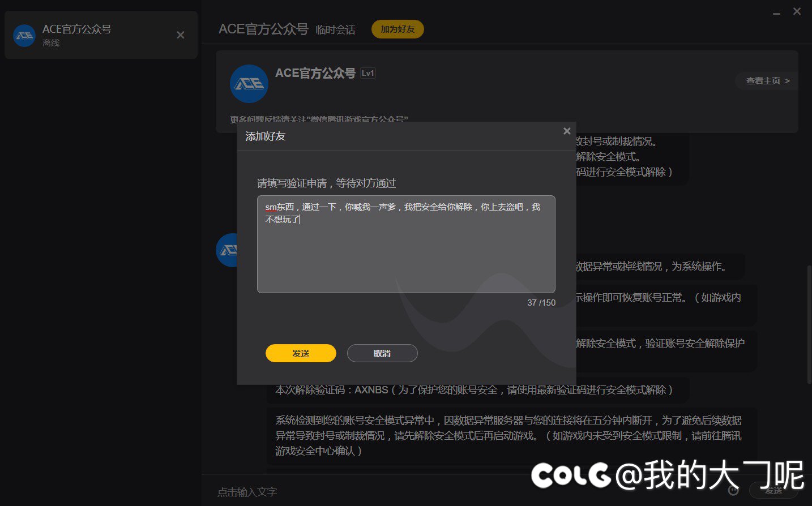This screenshot has width=812, height=506.
Task: Minimize the chat window
Action: [777, 12]
